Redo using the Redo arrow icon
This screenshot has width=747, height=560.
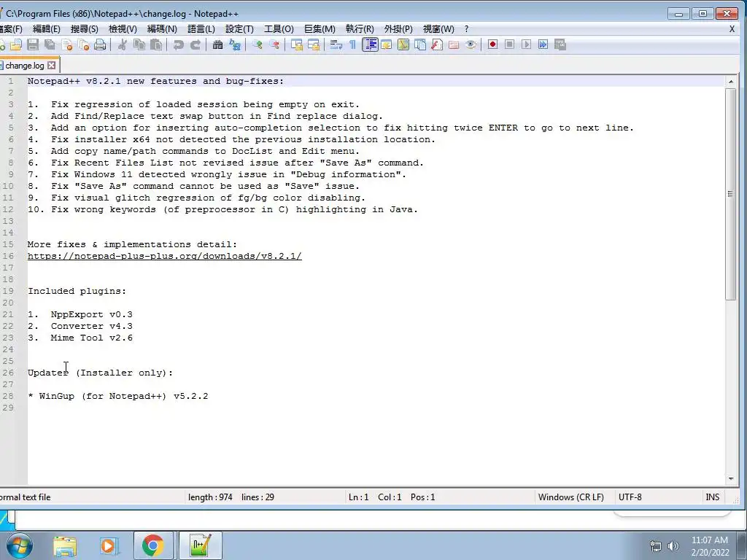[196, 44]
